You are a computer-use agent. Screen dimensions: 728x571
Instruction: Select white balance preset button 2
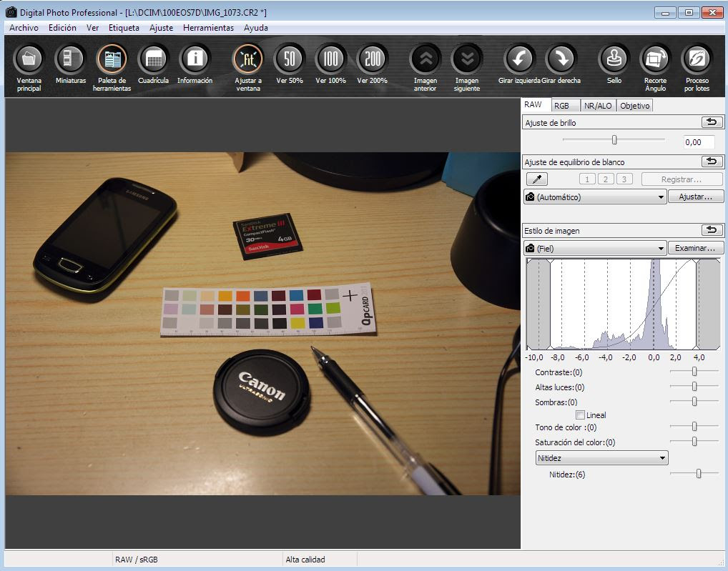coord(606,179)
